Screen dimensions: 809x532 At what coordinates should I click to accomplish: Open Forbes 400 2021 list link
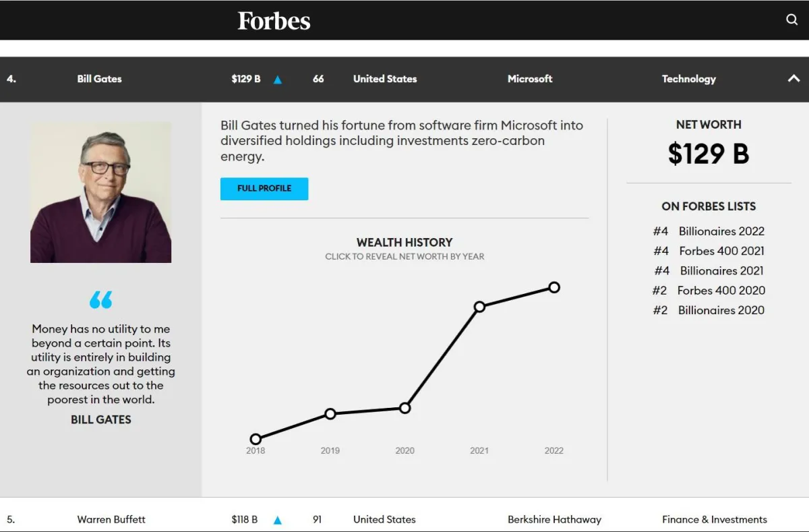point(721,251)
